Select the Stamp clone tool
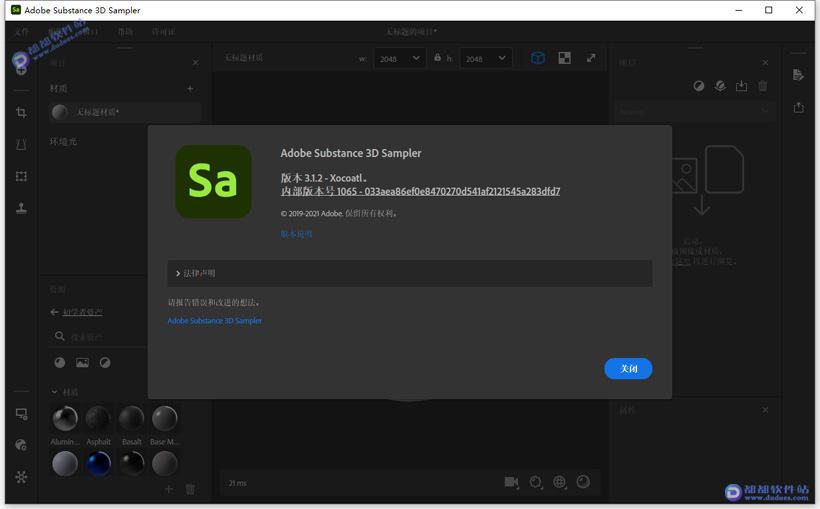Image resolution: width=820 pixels, height=509 pixels. [21, 208]
